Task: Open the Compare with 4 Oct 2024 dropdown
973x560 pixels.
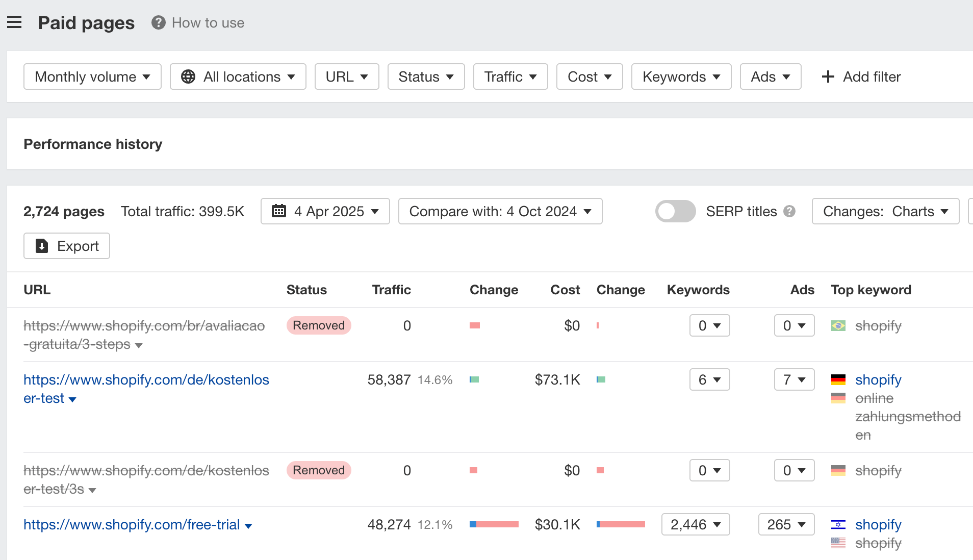Action: tap(500, 211)
